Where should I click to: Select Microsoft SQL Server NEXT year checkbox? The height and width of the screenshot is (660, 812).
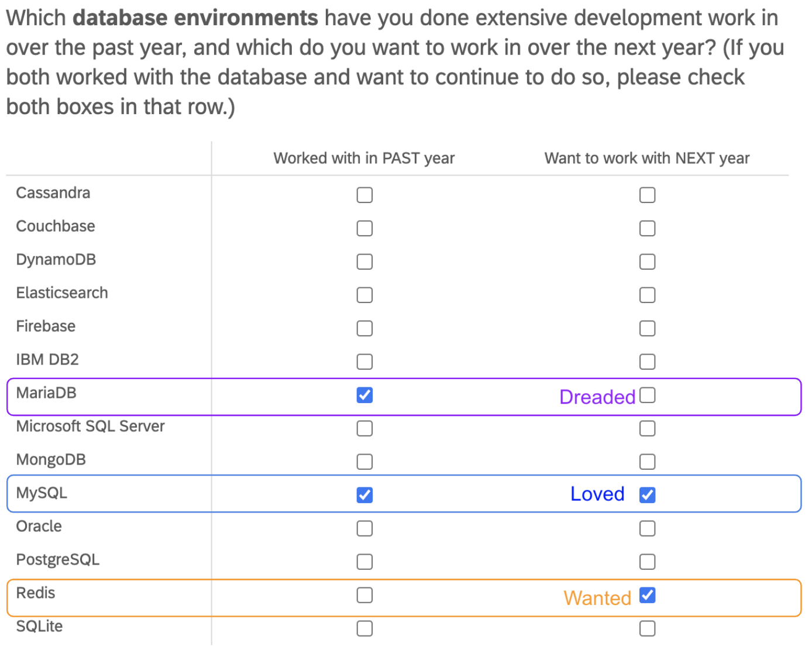(x=647, y=428)
